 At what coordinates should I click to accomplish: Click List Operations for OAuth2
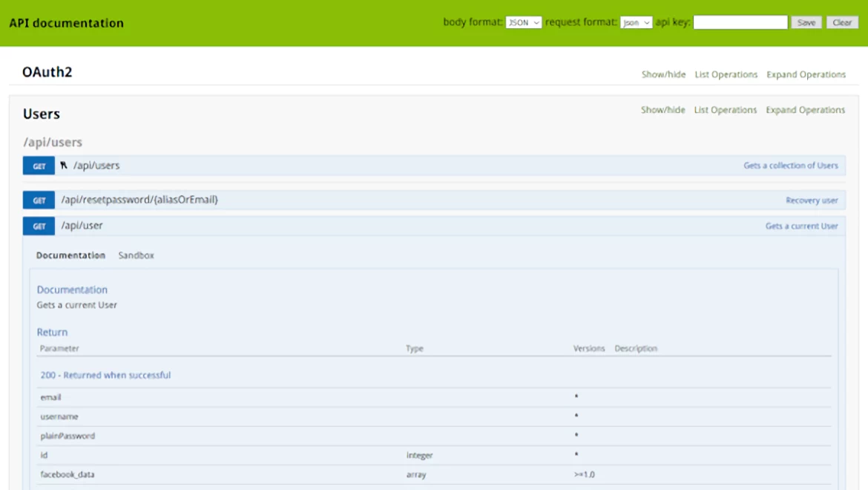tap(726, 74)
